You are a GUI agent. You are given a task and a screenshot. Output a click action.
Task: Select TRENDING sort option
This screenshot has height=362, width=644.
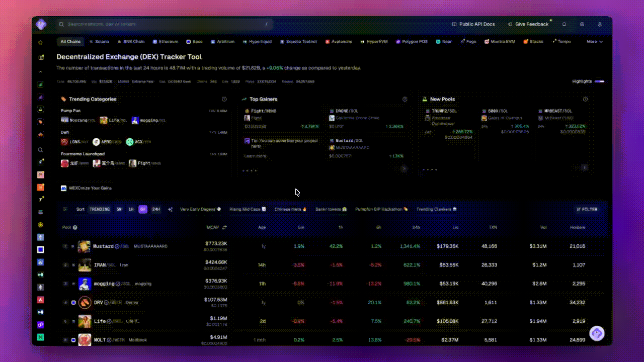click(x=100, y=209)
